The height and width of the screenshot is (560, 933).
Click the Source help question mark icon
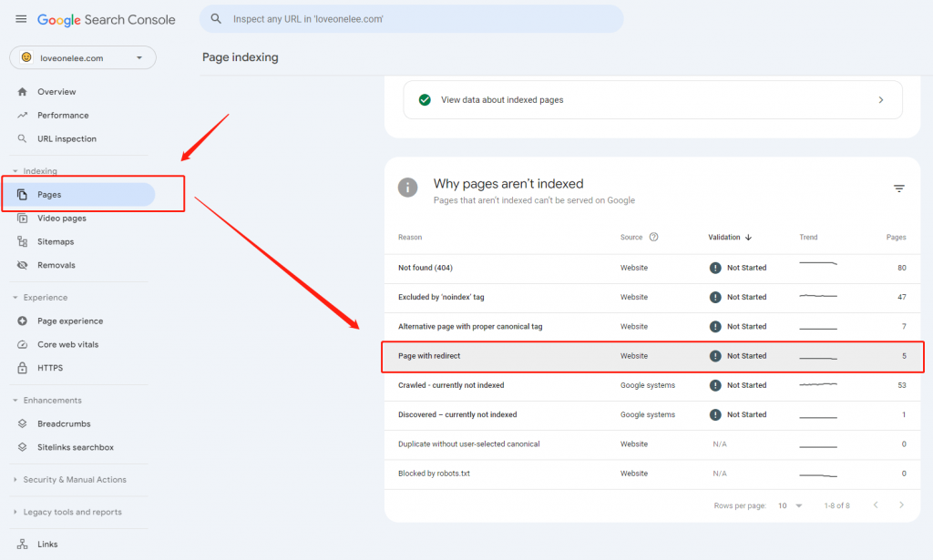coord(653,237)
